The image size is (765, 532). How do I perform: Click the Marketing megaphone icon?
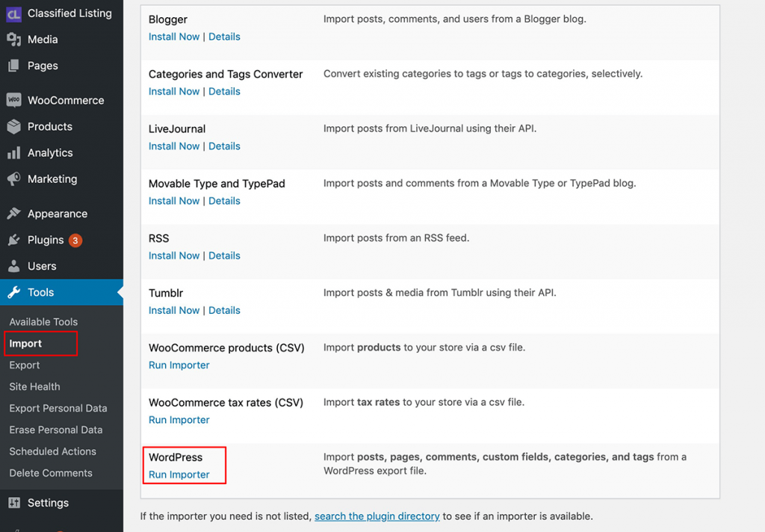pos(13,179)
